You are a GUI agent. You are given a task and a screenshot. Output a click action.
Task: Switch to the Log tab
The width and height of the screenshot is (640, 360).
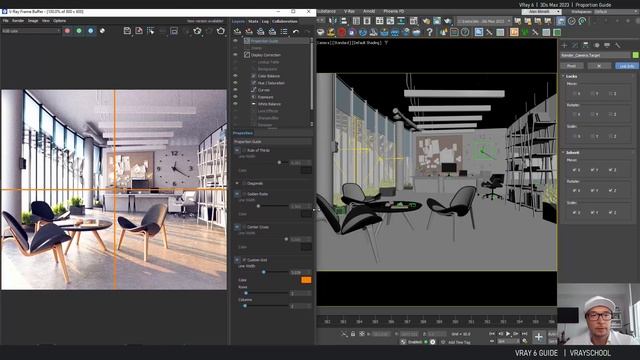265,21
